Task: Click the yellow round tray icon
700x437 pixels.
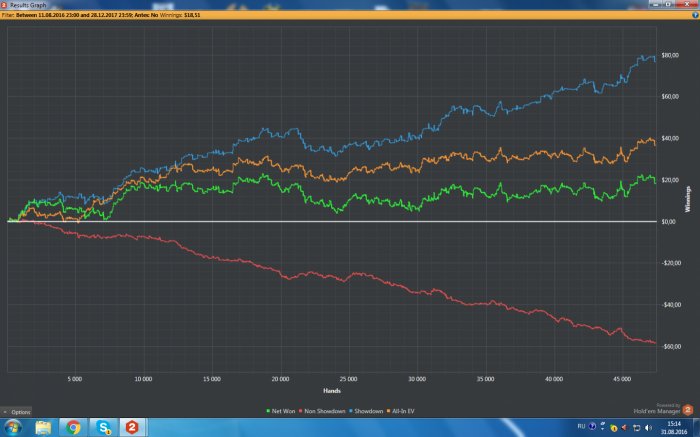Action: [614, 428]
